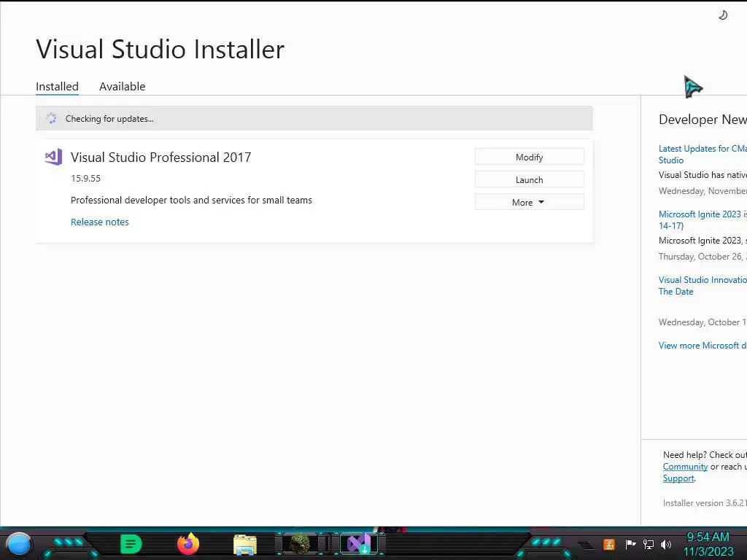This screenshot has height=560, width=747.
Task: Click View more Microsoft developer news link
Action: click(703, 345)
